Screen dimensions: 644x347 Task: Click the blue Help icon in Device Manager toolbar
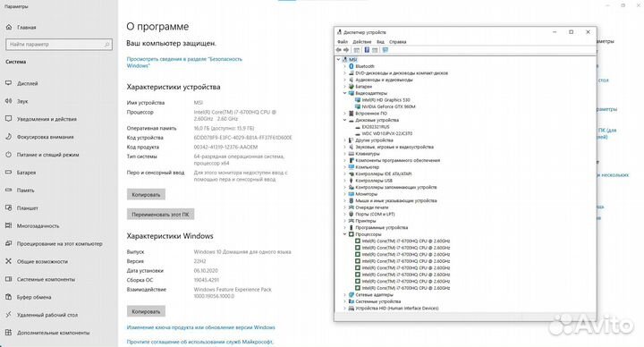pos(367,50)
